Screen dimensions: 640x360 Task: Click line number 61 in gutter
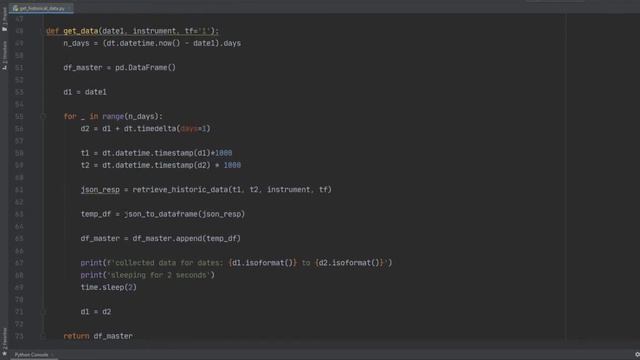click(x=19, y=190)
